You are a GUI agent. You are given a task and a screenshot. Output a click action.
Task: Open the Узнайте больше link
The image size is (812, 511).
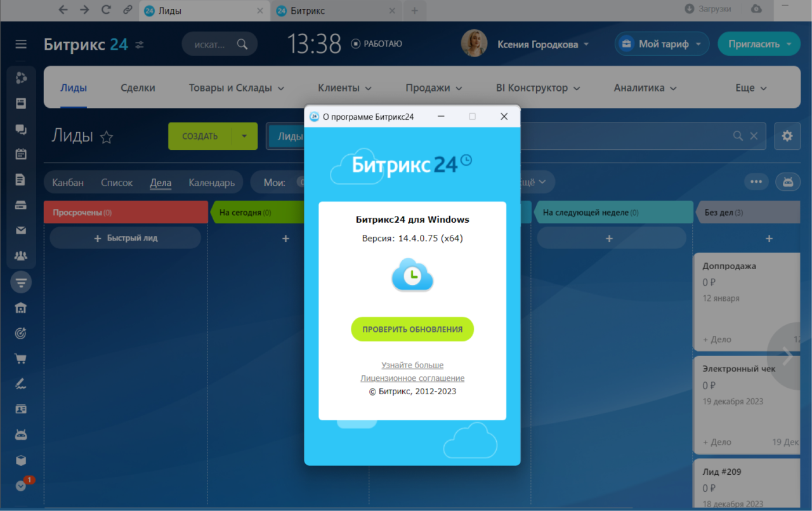pos(412,365)
